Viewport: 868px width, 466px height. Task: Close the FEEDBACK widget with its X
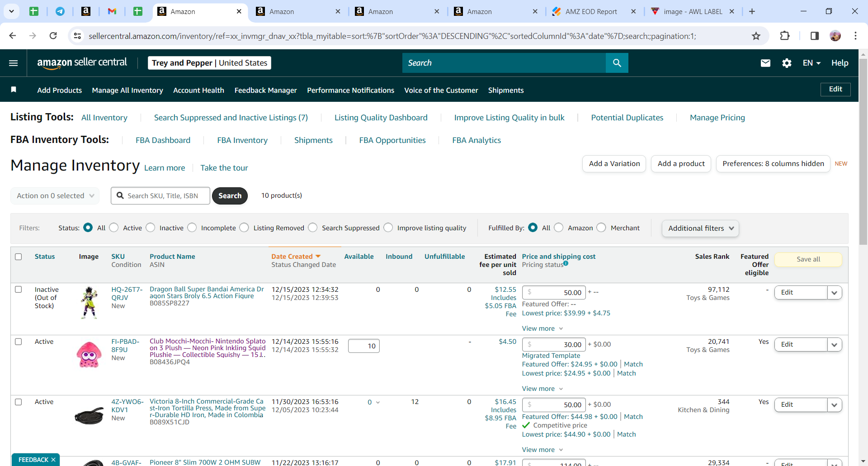53,460
